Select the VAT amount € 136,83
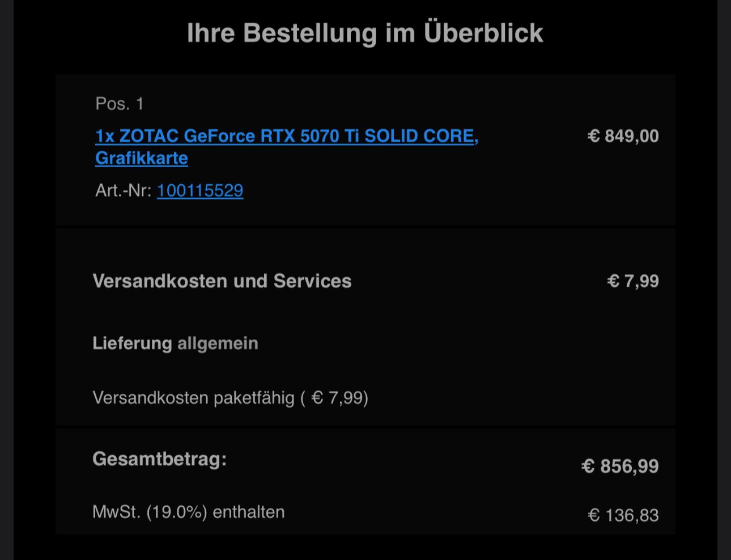This screenshot has width=731, height=560. click(623, 515)
